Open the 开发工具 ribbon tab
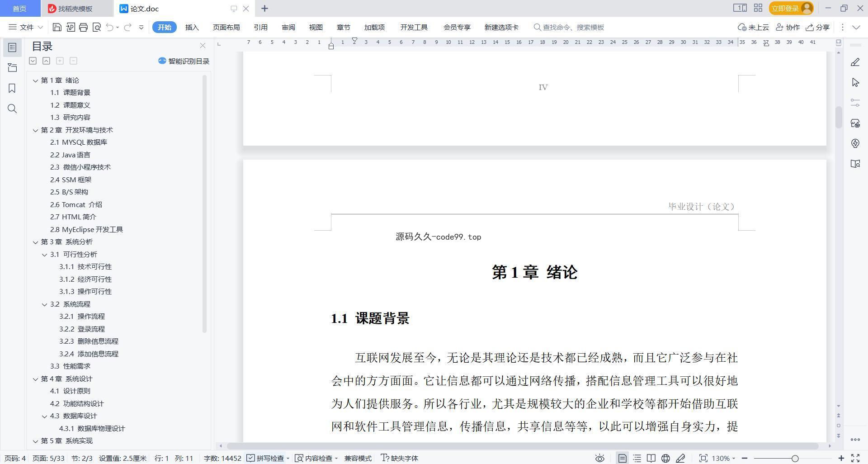Screen dimensions: 868x464 pos(414,27)
